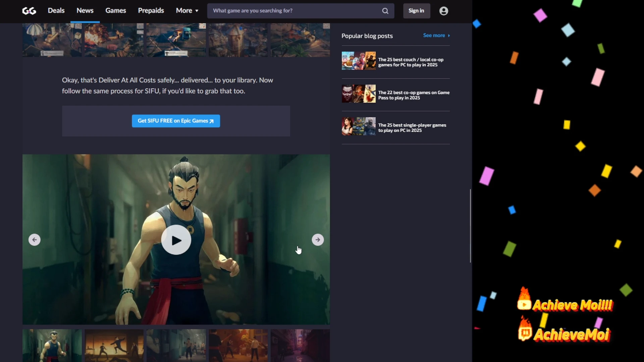Click the arrow next to See more
Screen dimensions: 644x362
click(x=449, y=36)
